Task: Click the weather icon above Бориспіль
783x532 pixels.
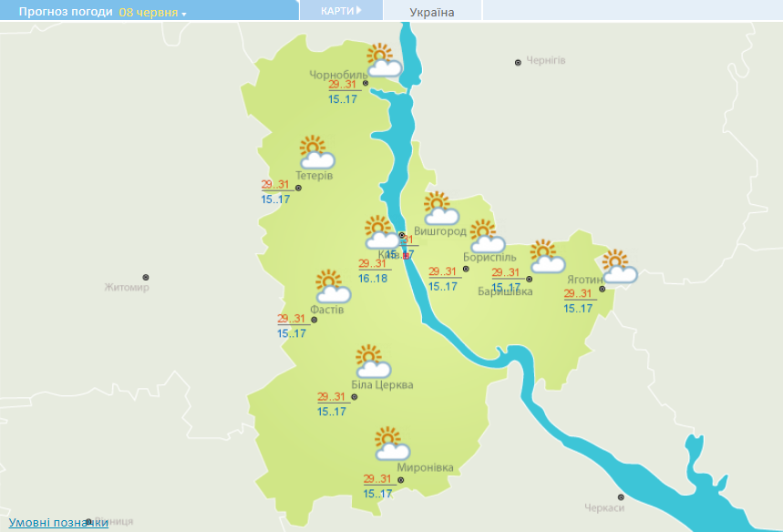Action: tap(486, 237)
